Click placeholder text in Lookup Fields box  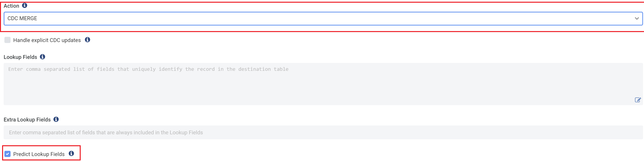point(148,69)
